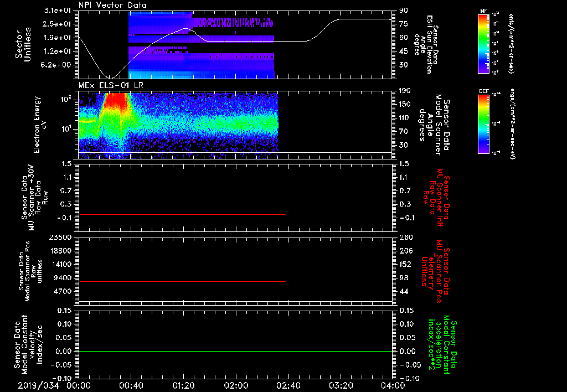Screen dimensions: 567x392
Task: Select the red 'MU Scanner Pos Telemetry' label
Action: click(x=435, y=271)
